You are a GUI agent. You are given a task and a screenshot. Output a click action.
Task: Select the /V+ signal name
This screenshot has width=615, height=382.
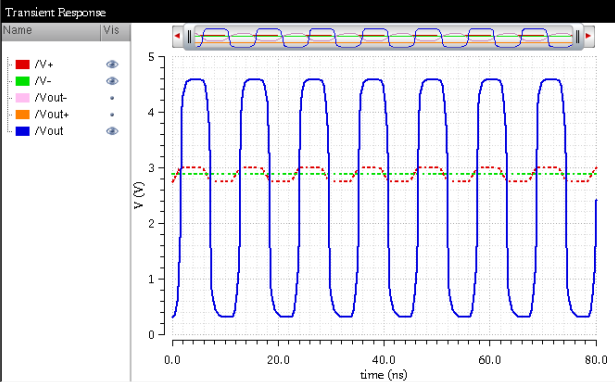coord(44,64)
